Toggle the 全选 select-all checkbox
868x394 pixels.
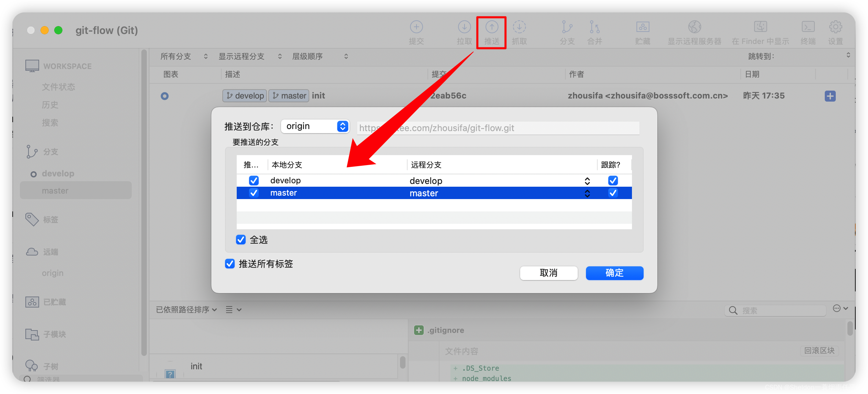(x=241, y=240)
